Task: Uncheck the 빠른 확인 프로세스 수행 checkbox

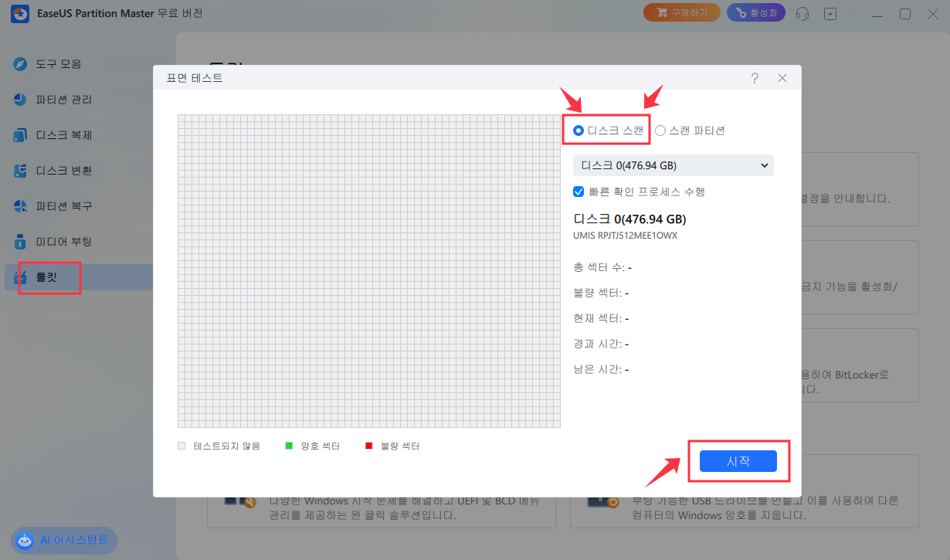Action: [x=578, y=192]
